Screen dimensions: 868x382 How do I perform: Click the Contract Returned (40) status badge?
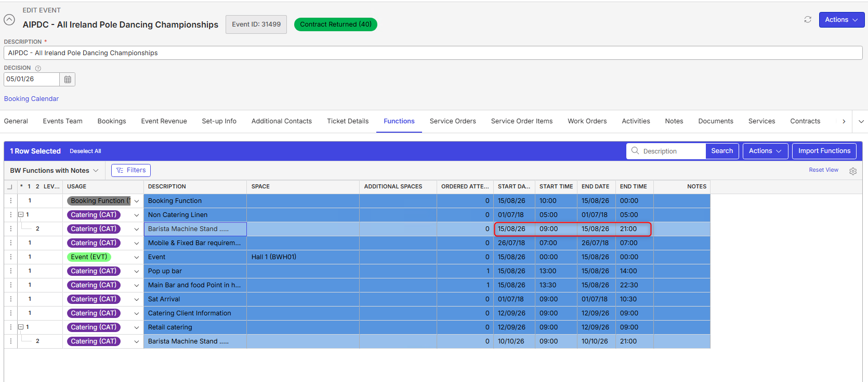[336, 24]
